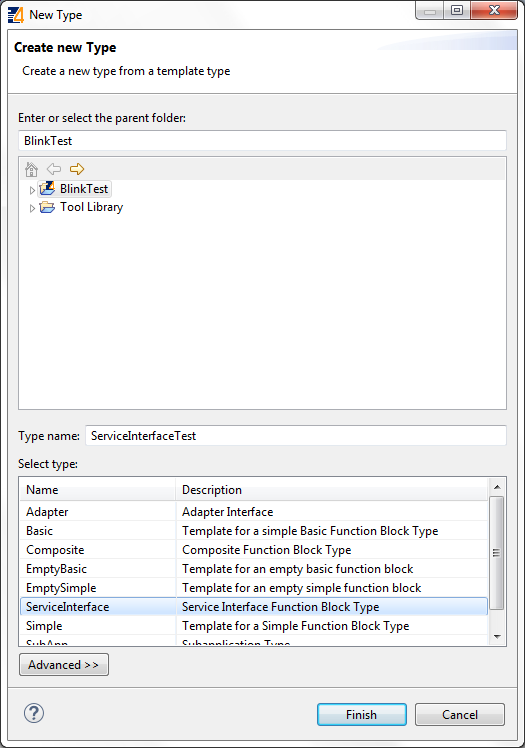The height and width of the screenshot is (748, 525).
Task: Select the EmptyBasic type row
Action: point(254,569)
